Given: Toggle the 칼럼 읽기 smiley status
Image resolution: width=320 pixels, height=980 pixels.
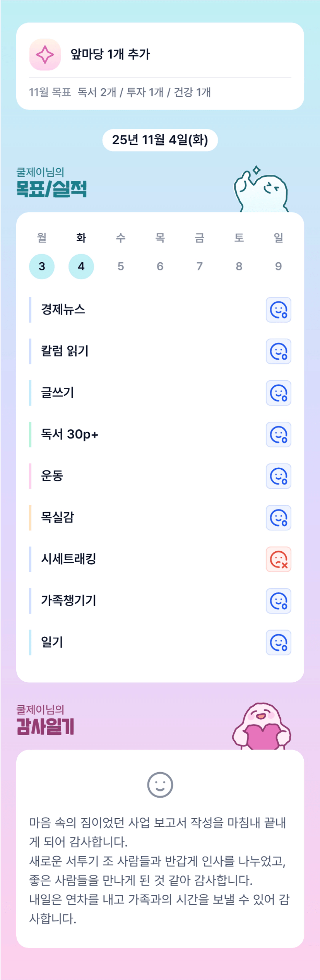Looking at the screenshot, I should [278, 351].
